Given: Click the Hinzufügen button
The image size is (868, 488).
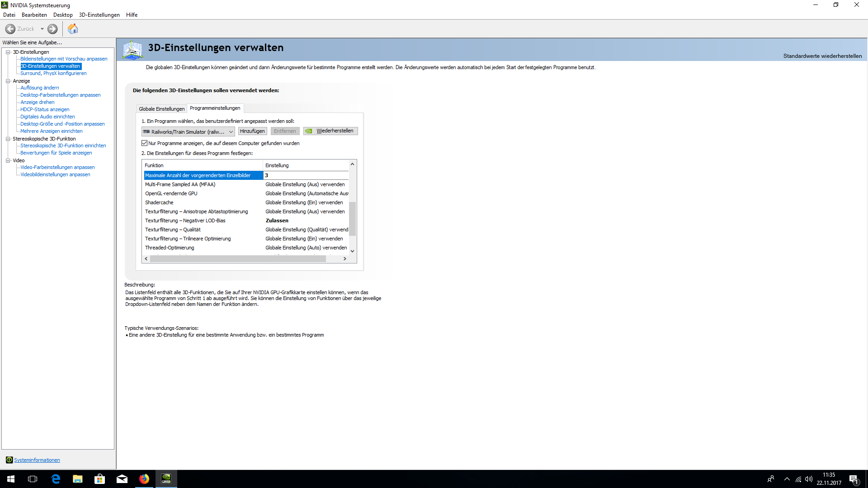Looking at the screenshot, I should click(252, 131).
